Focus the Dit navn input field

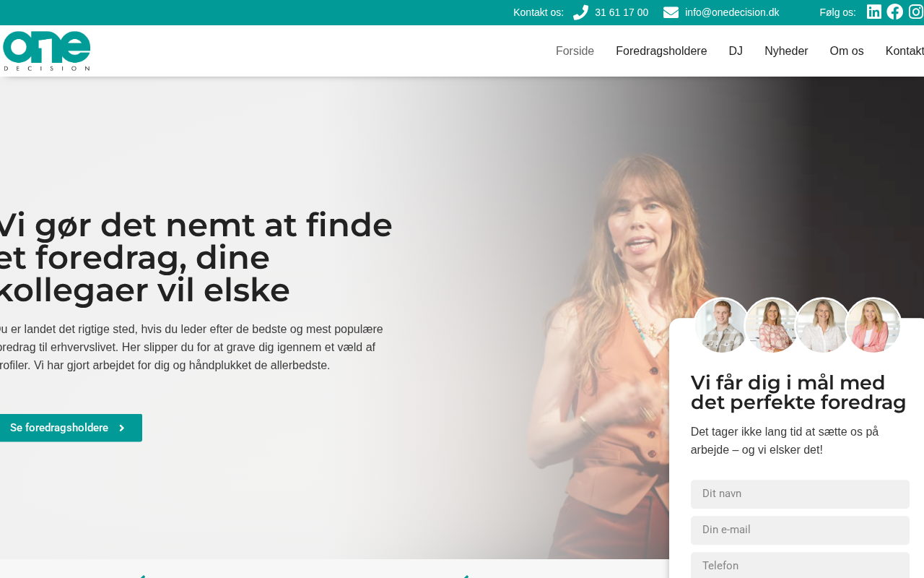click(x=800, y=494)
